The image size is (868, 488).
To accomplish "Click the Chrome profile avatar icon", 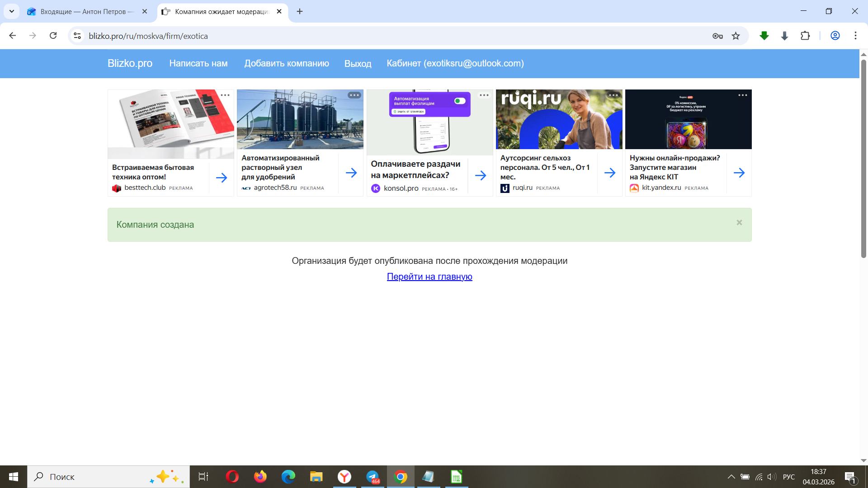I will [835, 36].
